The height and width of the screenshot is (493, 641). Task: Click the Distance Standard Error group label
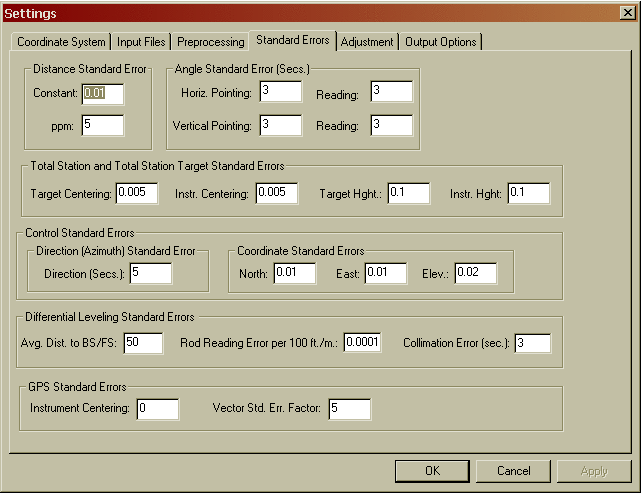(90, 69)
